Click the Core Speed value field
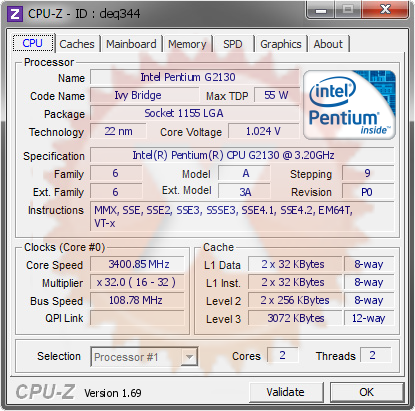415x411 pixels. point(137,264)
